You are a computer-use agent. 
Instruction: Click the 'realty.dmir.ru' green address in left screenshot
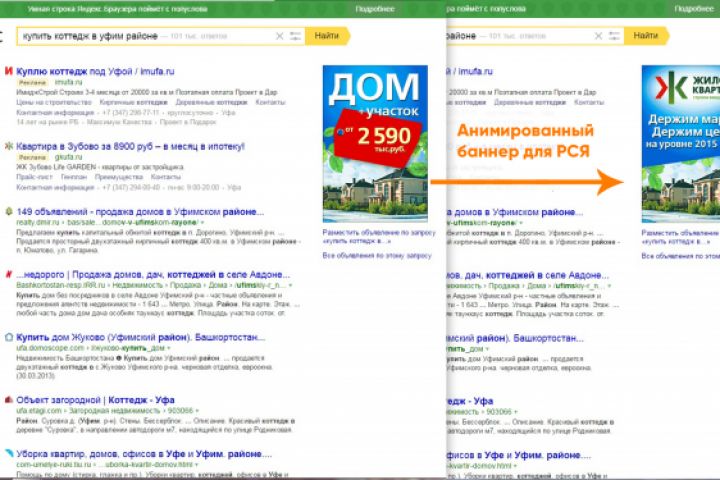pyautogui.click(x=38, y=223)
